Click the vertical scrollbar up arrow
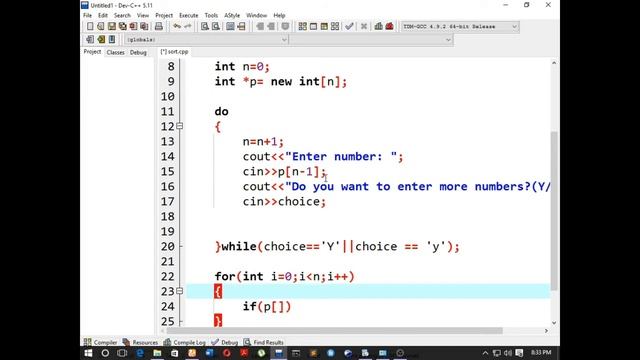640x360 pixels. click(x=554, y=63)
